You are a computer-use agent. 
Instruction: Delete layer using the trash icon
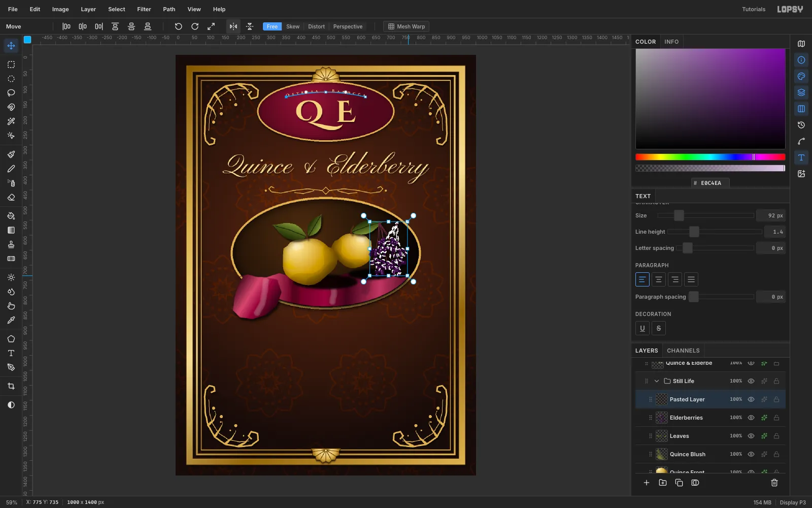pos(774,483)
